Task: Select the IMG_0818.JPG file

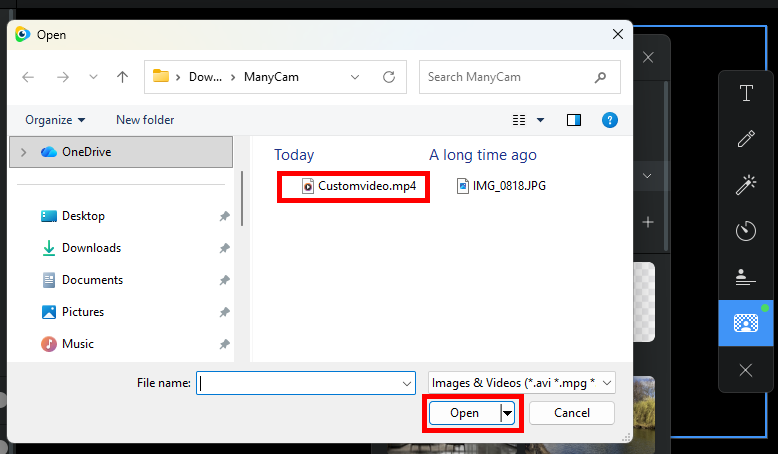Action: tap(508, 186)
